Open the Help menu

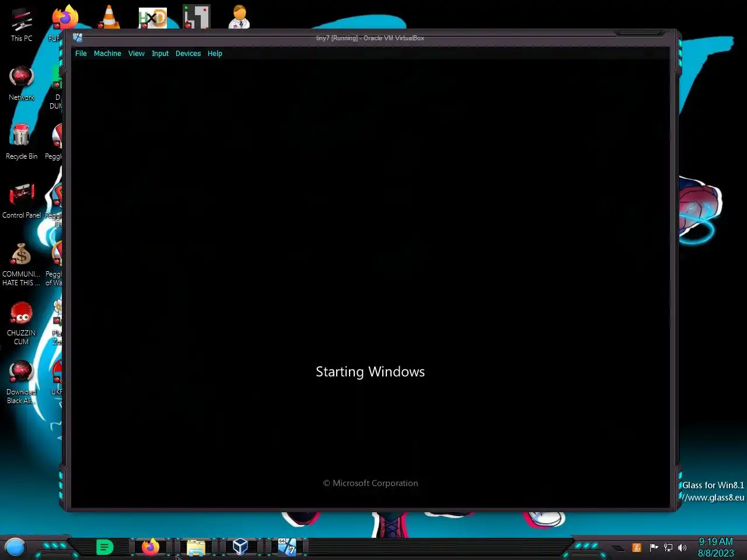pos(215,53)
